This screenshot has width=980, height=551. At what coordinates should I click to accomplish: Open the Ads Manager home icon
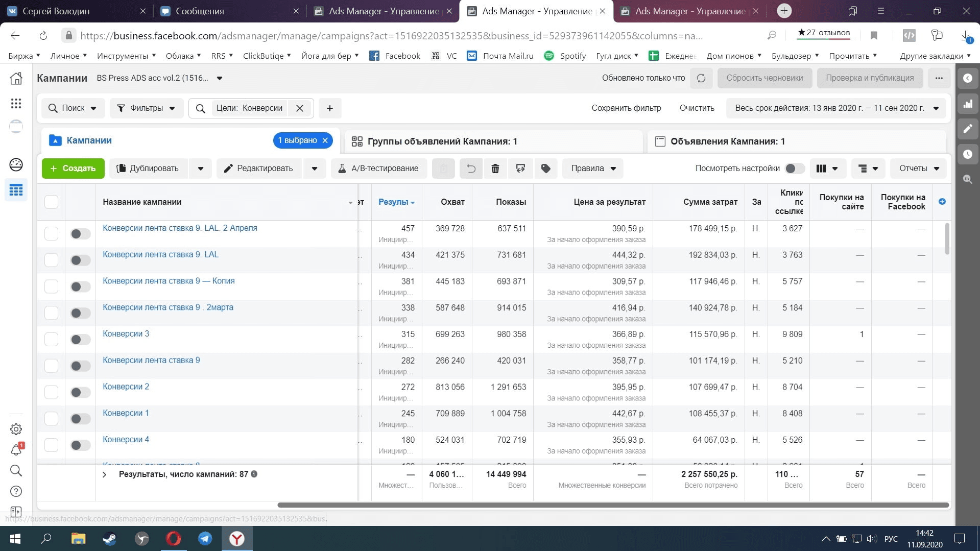point(16,78)
